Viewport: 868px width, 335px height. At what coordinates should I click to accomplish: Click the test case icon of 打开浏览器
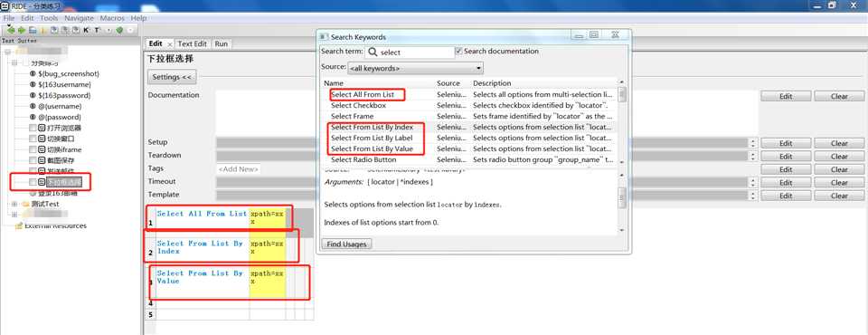42,129
